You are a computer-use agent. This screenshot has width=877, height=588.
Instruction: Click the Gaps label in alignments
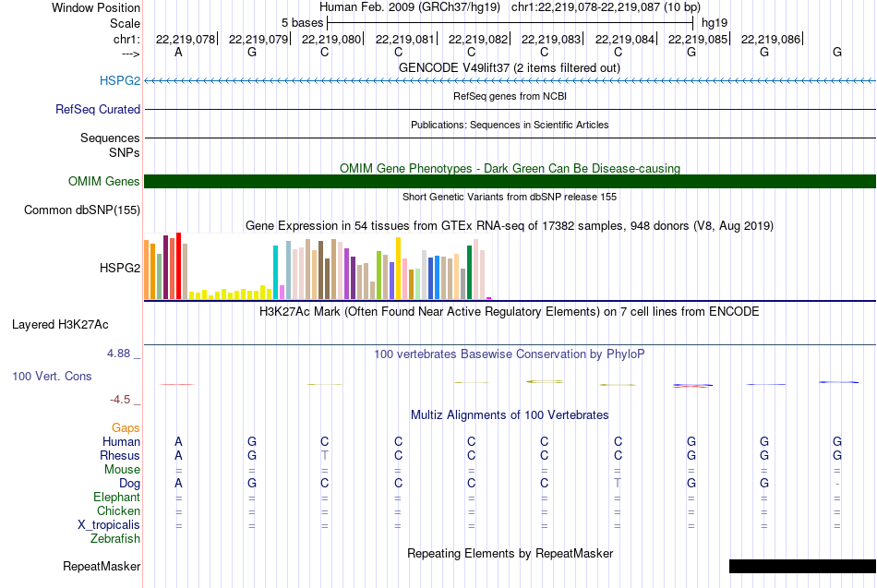point(126,428)
